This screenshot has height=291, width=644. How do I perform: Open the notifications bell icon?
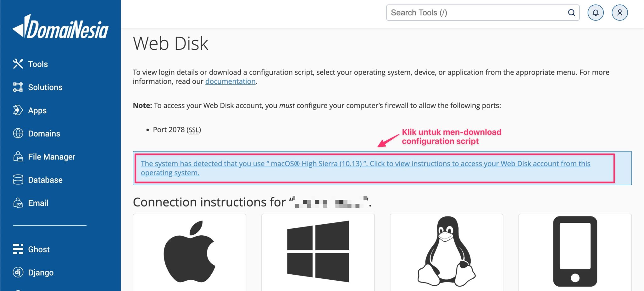point(596,13)
